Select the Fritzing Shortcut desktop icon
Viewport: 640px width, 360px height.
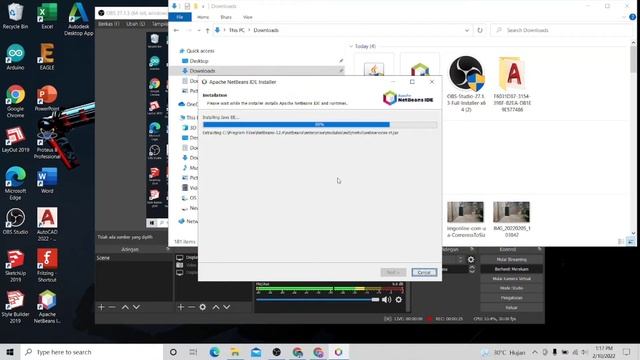click(47, 266)
